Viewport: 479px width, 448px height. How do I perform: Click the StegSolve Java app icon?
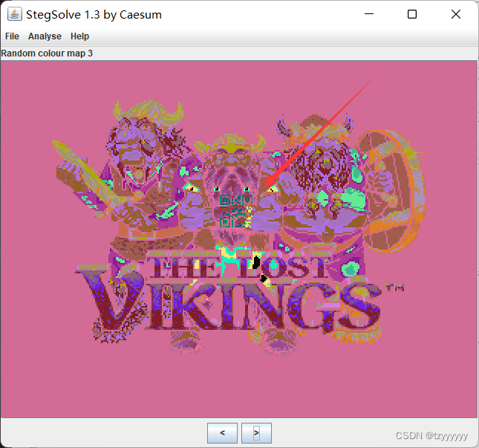coord(15,14)
